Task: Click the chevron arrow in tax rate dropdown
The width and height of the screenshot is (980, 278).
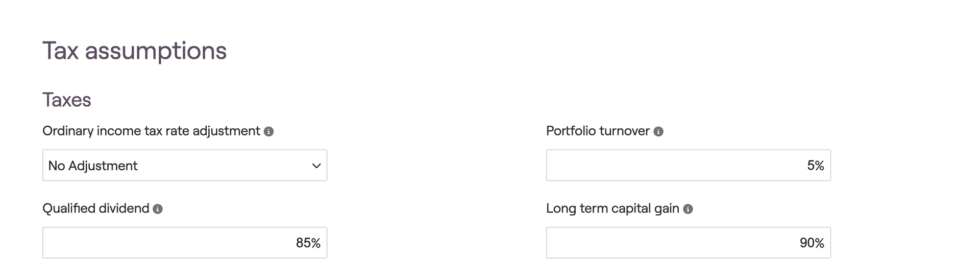Action: click(x=316, y=166)
